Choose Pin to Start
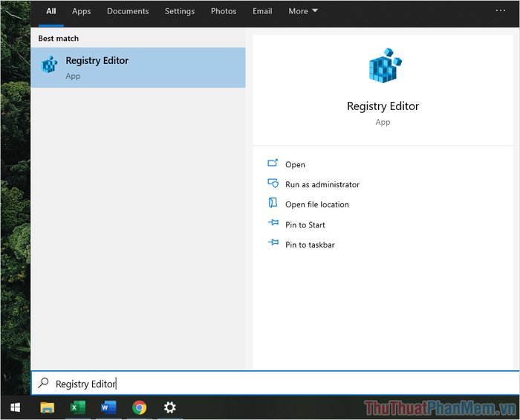The height and width of the screenshot is (420, 520). 305,225
